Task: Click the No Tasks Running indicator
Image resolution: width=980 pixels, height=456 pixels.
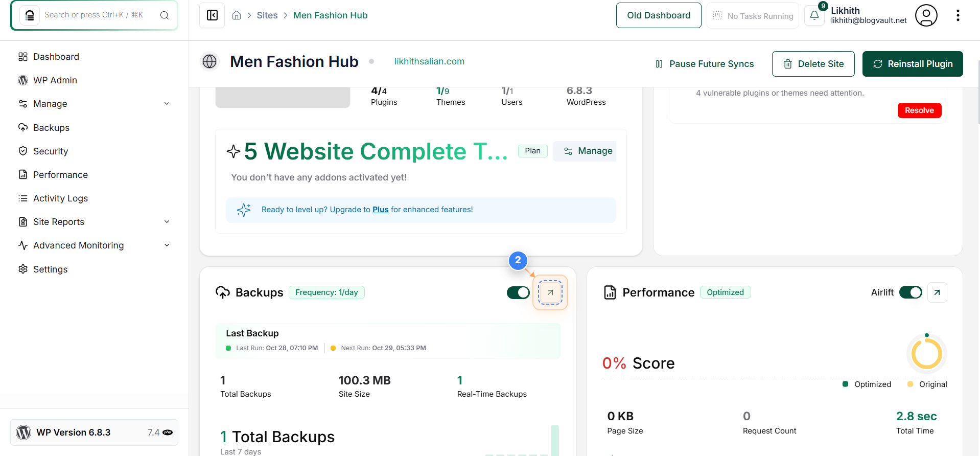Action: 753,16
